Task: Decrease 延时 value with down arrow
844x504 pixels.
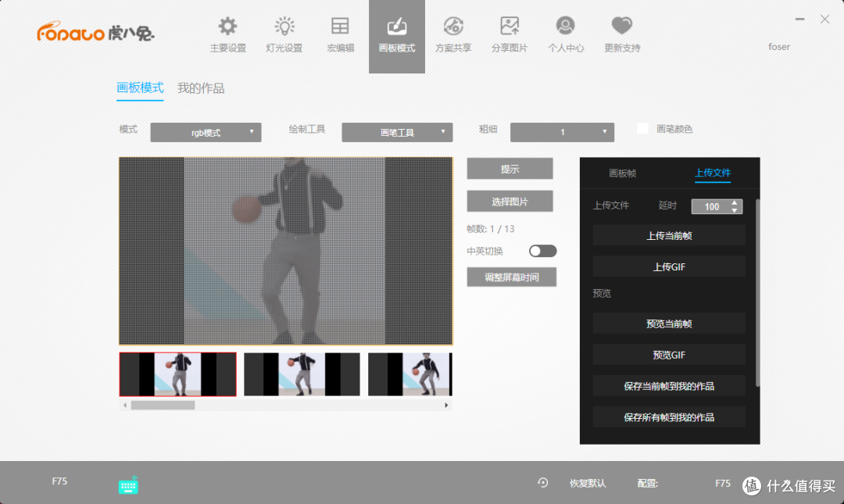Action: tap(734, 210)
